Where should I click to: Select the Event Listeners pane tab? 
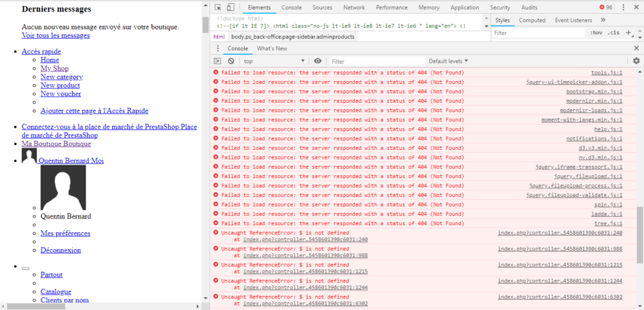573,20
